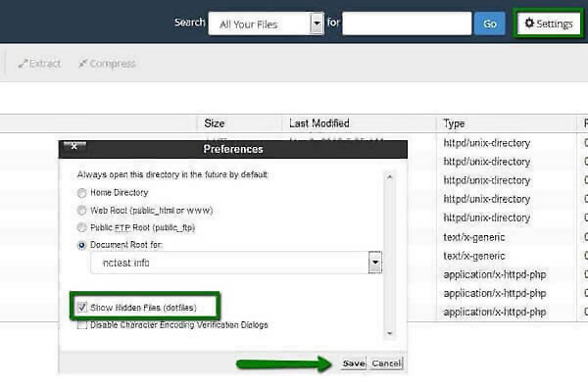This screenshot has width=588, height=387.
Task: Click the Preferences scrollbar down arrow
Action: pos(390,333)
